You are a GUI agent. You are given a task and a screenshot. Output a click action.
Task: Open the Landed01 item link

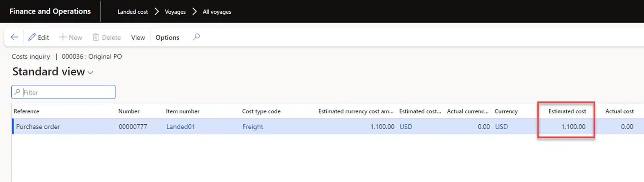(180, 127)
